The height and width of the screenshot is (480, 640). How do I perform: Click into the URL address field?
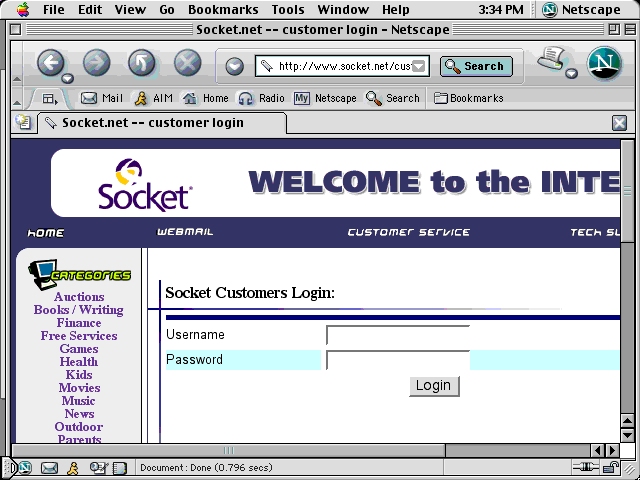coord(343,66)
